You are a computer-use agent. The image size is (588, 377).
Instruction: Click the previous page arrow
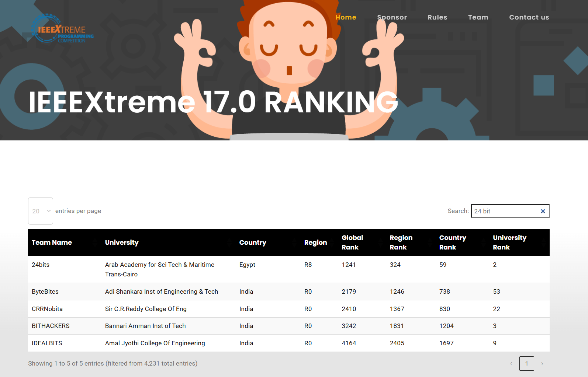511,364
